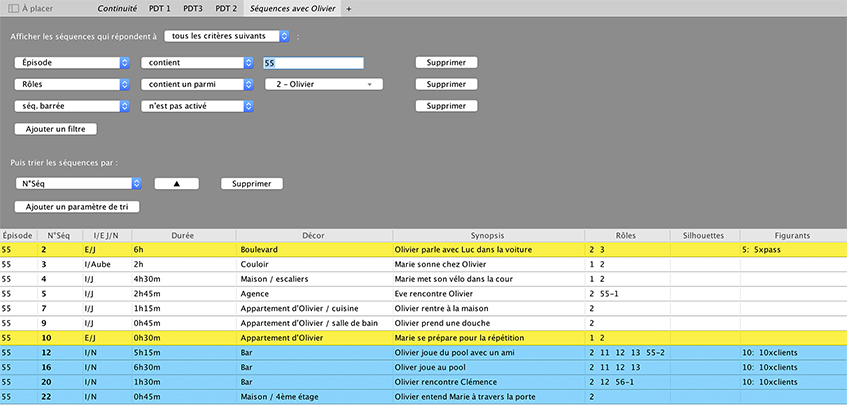847x405 pixels.
Task: Remove the Rôles filter with Supprimer
Action: (446, 84)
